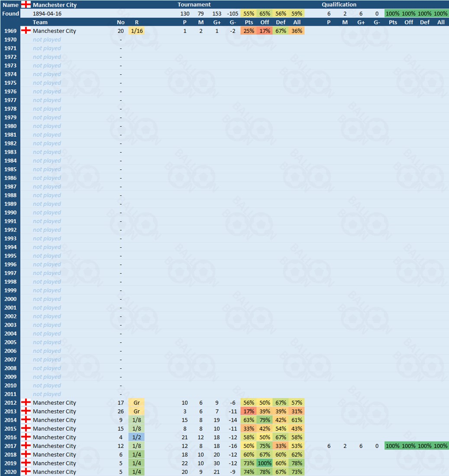Viewport: 449px width, 476px height.
Task: Click the 'not played' entry for 2000
Action: coord(47,299)
